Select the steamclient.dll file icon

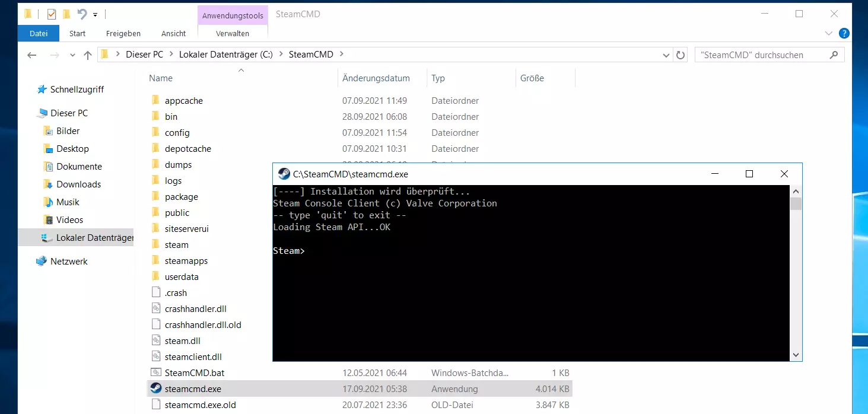(x=155, y=356)
